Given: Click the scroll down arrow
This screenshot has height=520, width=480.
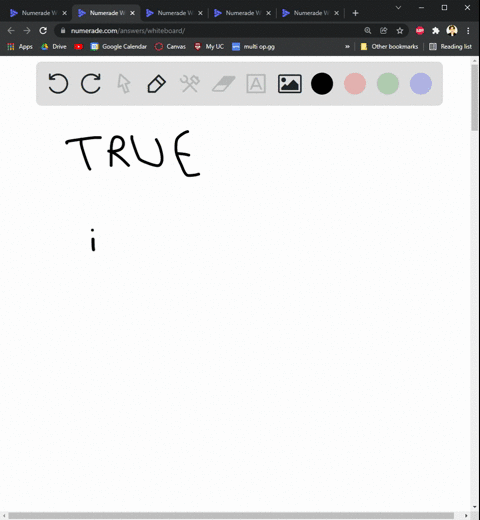Looking at the screenshot, I should 475,507.
